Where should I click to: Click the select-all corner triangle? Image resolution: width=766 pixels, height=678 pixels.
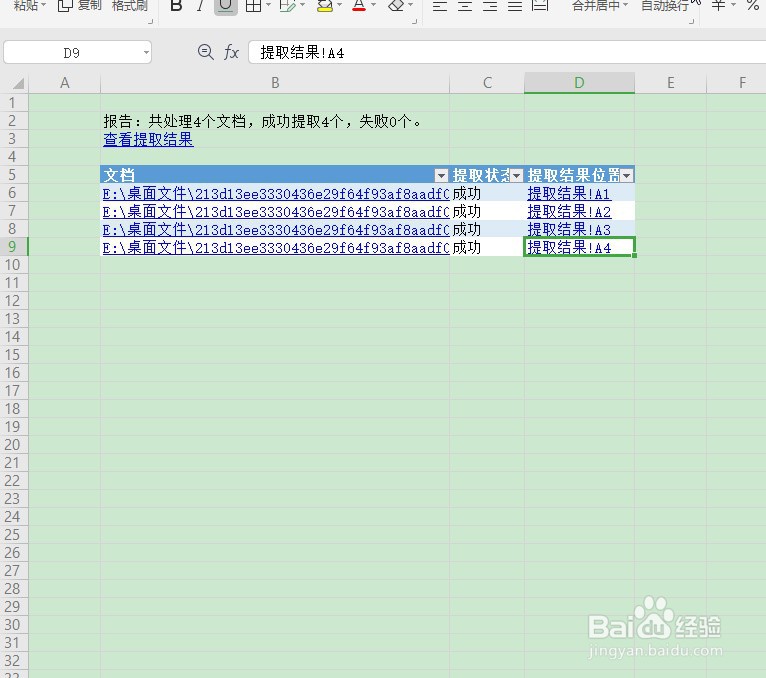click(x=18, y=84)
